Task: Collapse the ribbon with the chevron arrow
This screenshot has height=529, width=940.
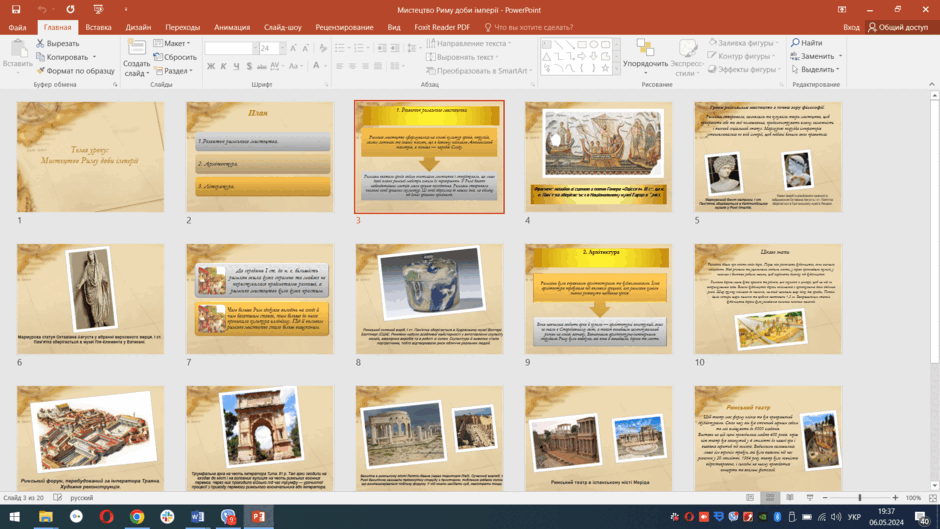Action: (x=932, y=85)
